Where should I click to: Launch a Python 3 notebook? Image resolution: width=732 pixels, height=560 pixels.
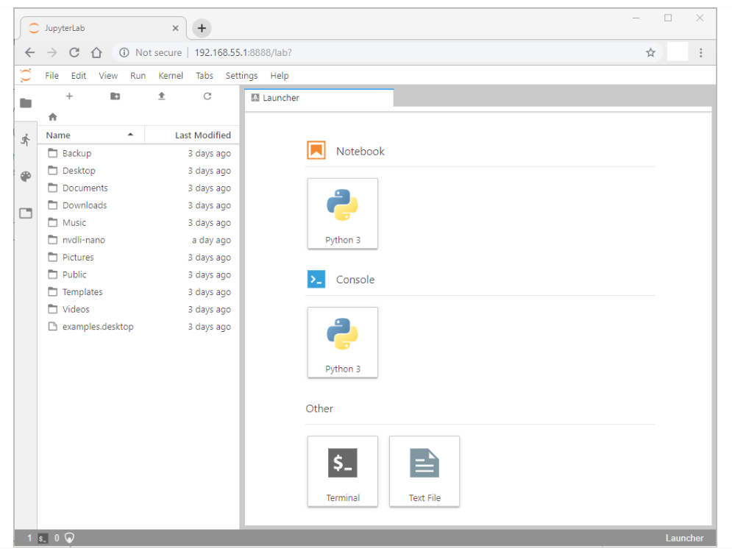pos(343,213)
